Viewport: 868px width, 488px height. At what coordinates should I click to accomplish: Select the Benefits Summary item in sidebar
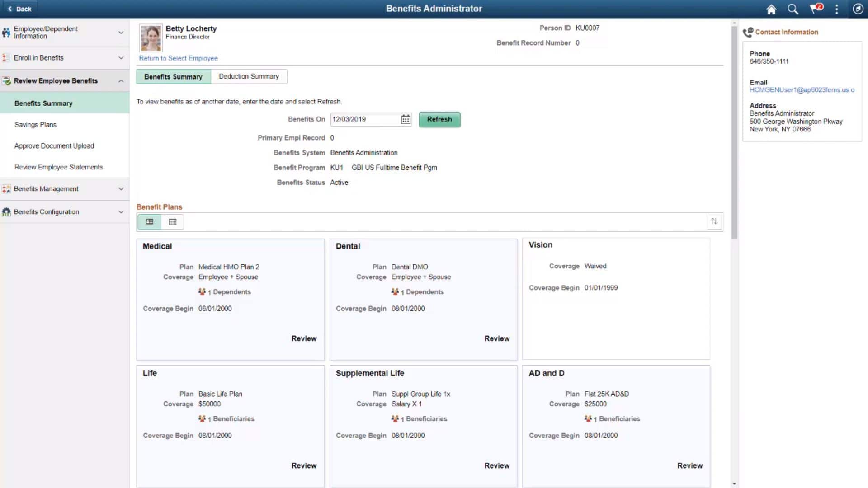click(43, 103)
